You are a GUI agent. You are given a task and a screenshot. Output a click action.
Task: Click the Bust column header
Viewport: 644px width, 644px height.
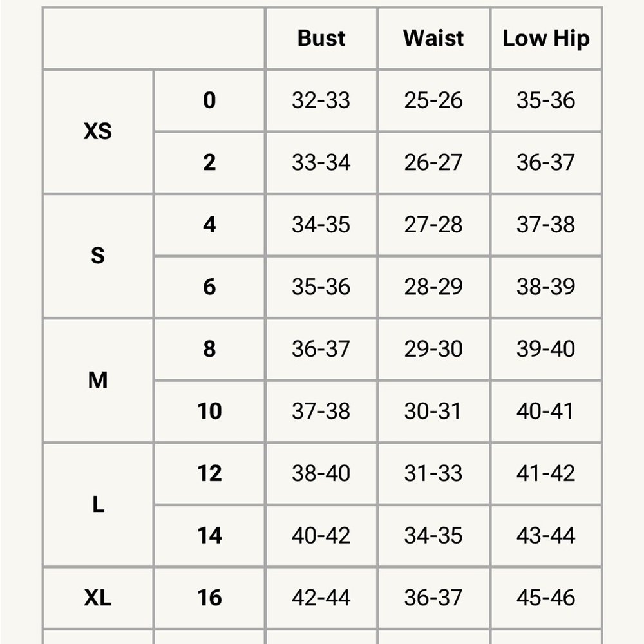click(321, 39)
